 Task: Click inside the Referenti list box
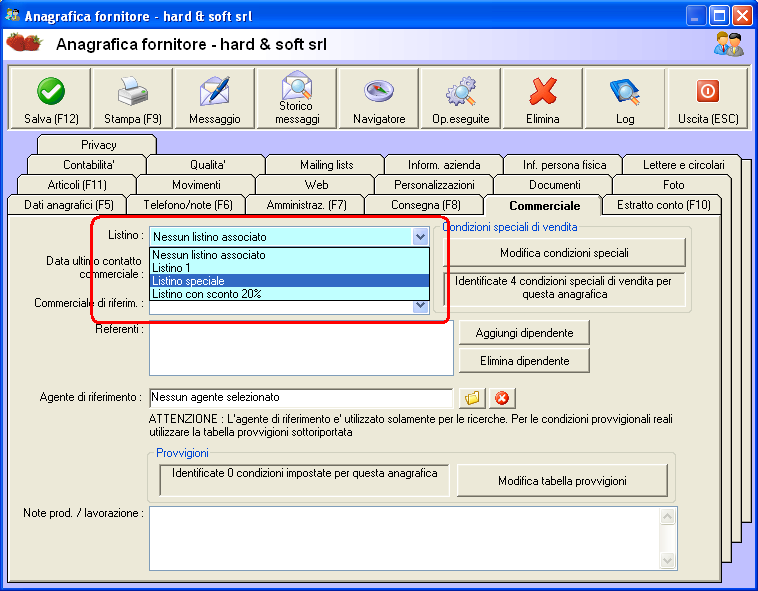point(301,349)
